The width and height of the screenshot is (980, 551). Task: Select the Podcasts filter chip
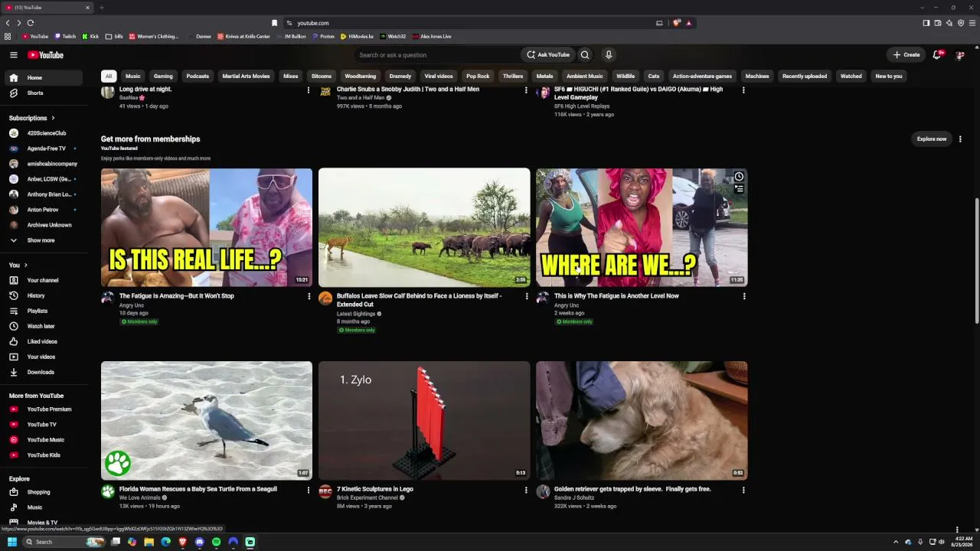(x=198, y=77)
